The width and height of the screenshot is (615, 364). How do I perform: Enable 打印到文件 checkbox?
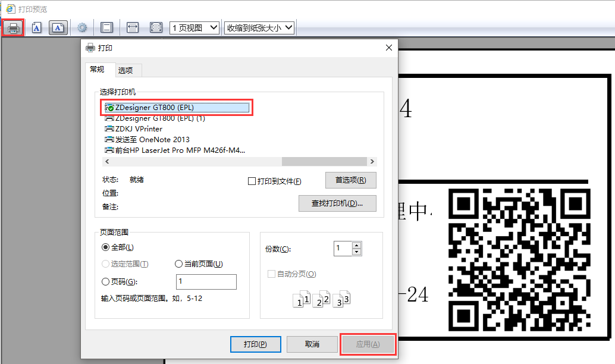252,181
